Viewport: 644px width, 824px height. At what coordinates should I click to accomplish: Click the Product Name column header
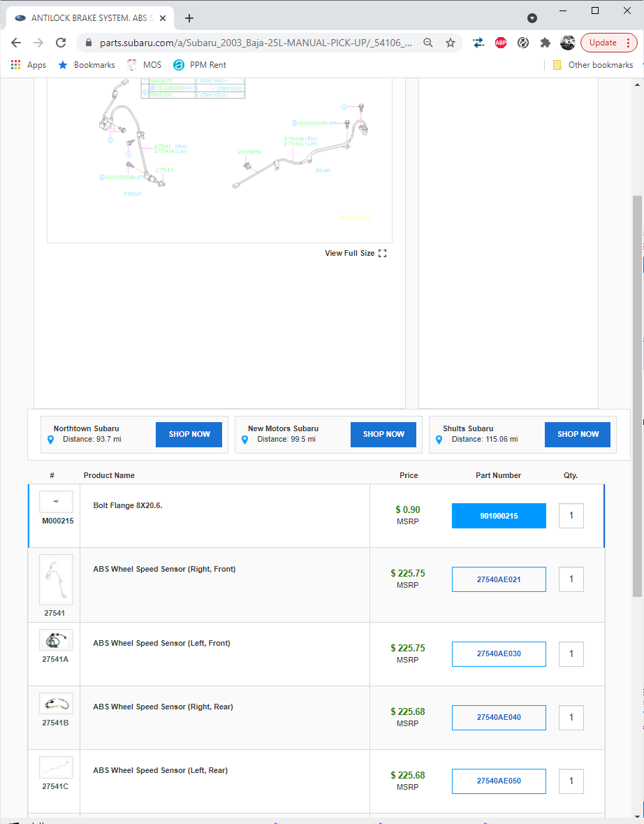pyautogui.click(x=109, y=475)
